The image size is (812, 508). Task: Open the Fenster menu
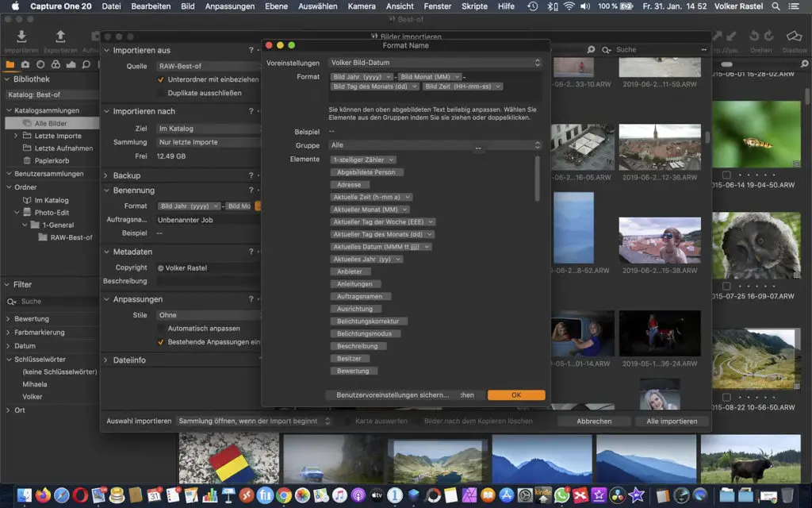(438, 6)
